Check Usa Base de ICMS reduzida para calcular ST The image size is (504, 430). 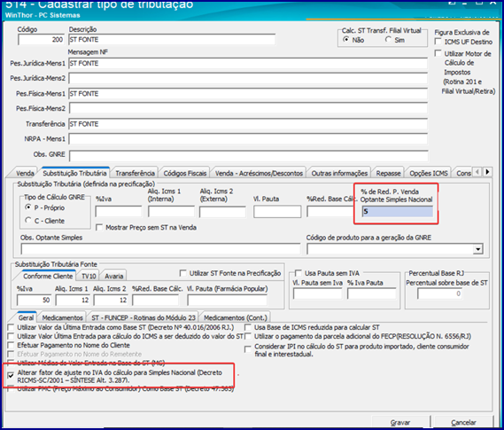coord(248,327)
